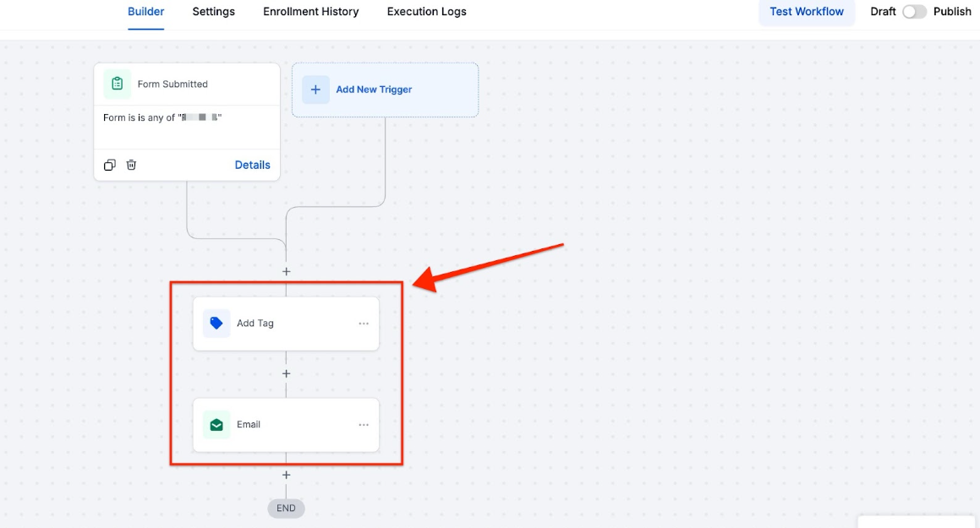
Task: Open the trigger Details link
Action: [252, 165]
